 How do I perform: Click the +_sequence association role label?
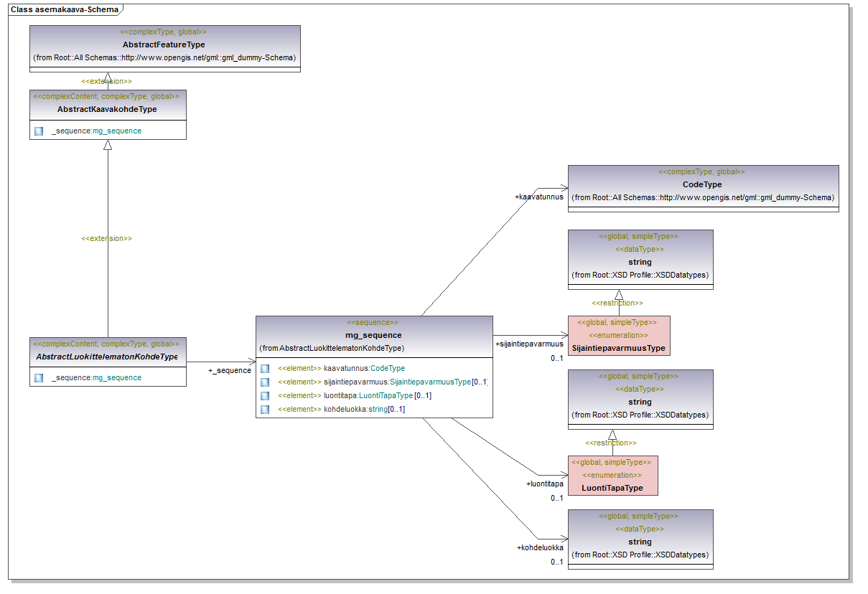click(x=229, y=370)
